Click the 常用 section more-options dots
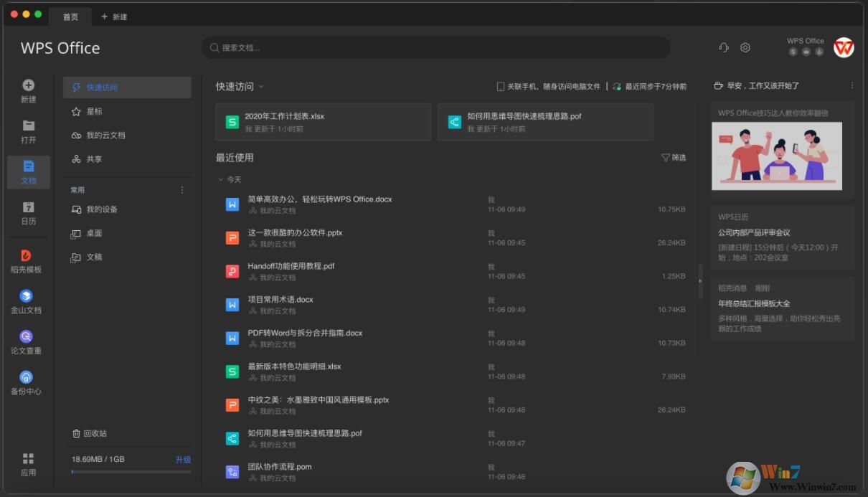Screen dimensions: 868x497 tap(182, 190)
